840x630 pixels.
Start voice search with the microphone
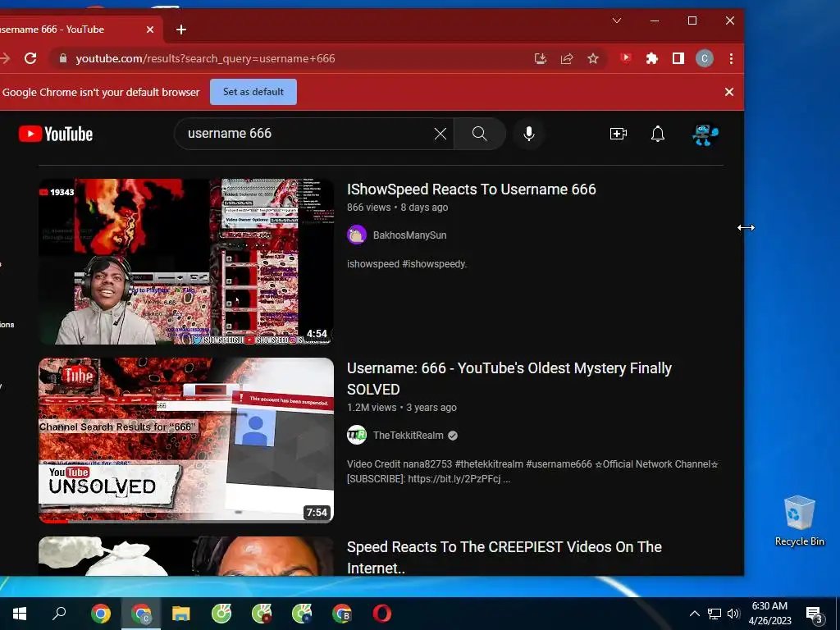pos(529,134)
